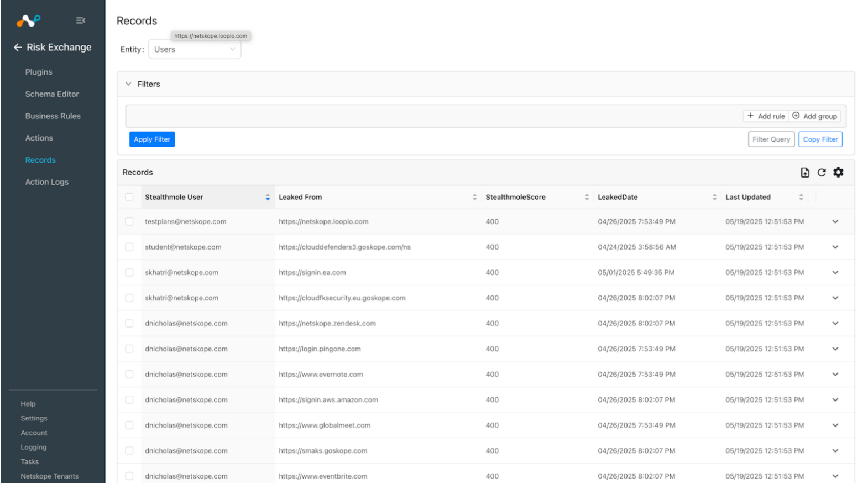Expand the cloudfksecurity.eu.goskope.com record row
This screenshot has width=868, height=483.
[835, 298]
